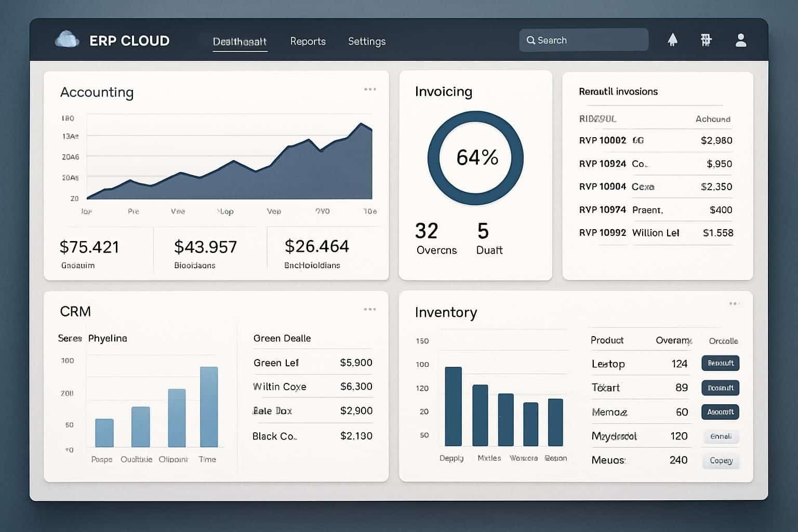Screen dimensions: 798x532
Task: Click the tallest bar in CRM chart
Action: tap(209, 406)
